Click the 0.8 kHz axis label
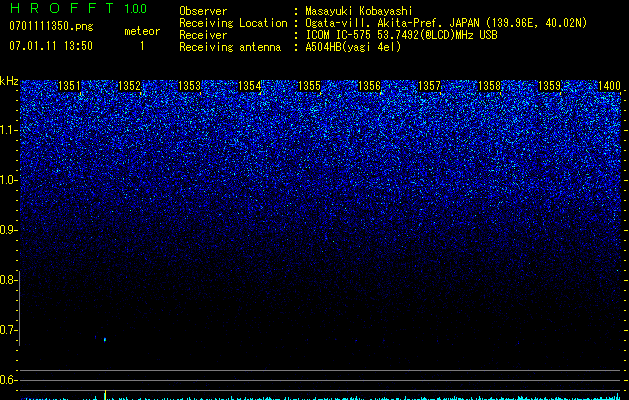The width and height of the screenshot is (629, 400). click(x=8, y=280)
